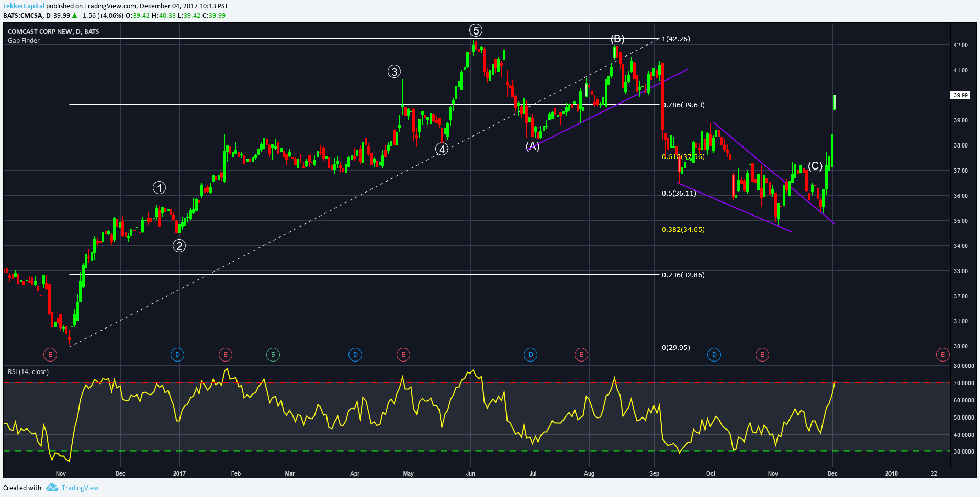Click the Dec label at far right
This screenshot has height=497, width=980.
[x=832, y=473]
